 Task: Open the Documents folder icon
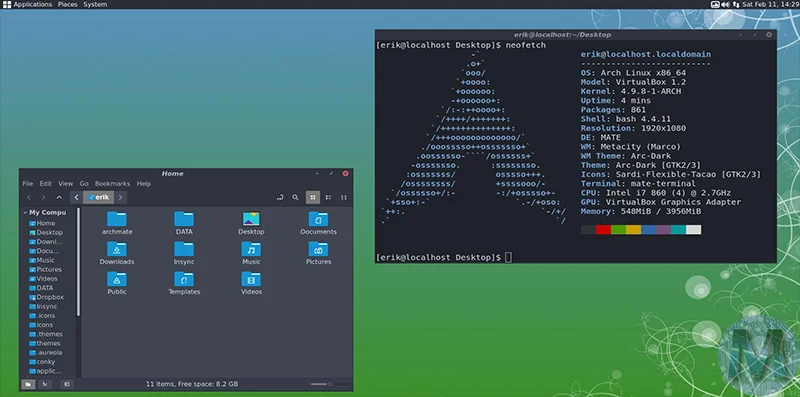click(x=318, y=219)
